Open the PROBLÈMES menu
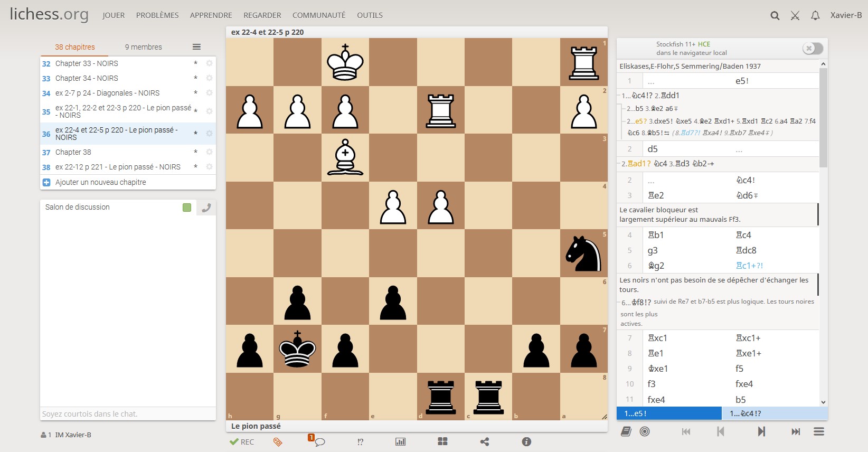Screen dimensions: 868x452 [x=157, y=15]
